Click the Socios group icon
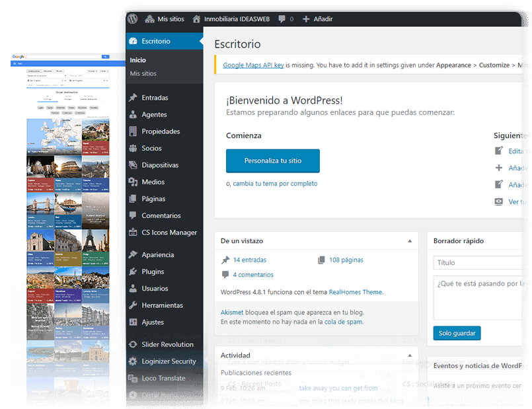This screenshot has width=532, height=409. pos(133,148)
